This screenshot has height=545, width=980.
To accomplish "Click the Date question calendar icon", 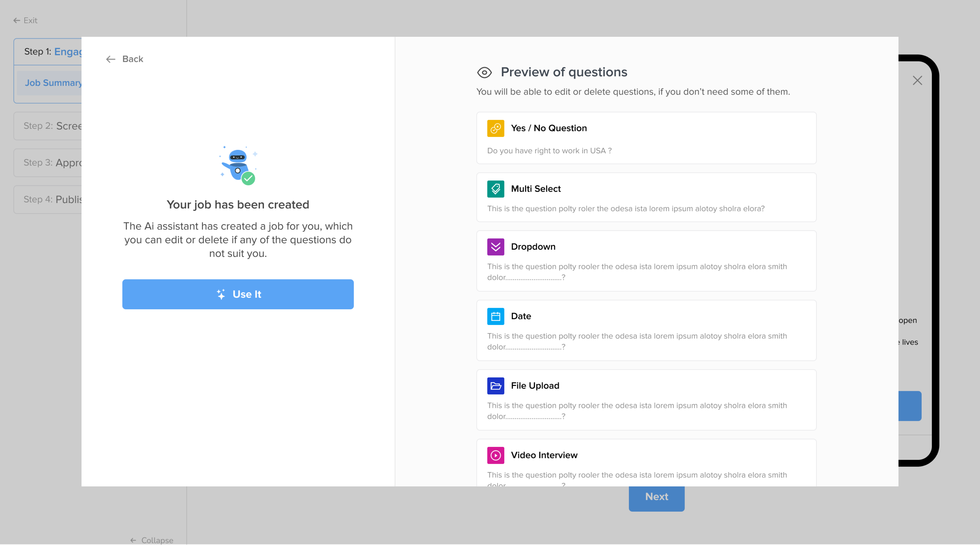I will click(495, 316).
